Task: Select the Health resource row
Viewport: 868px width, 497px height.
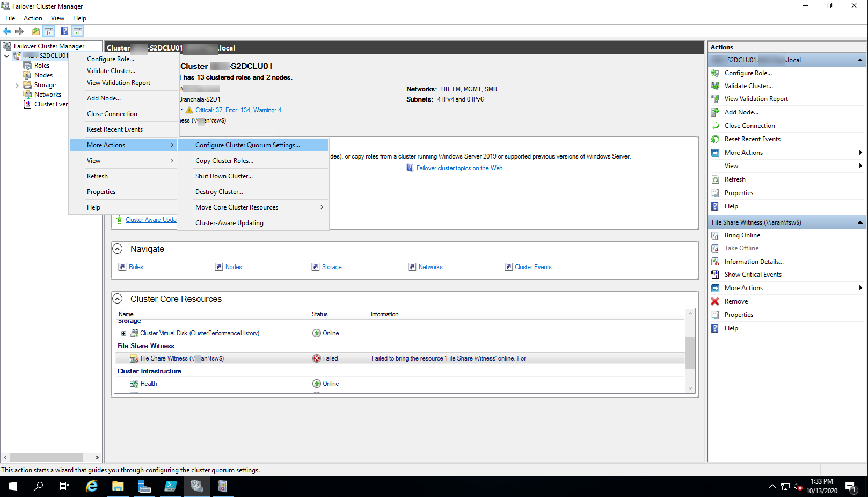Action: point(400,384)
